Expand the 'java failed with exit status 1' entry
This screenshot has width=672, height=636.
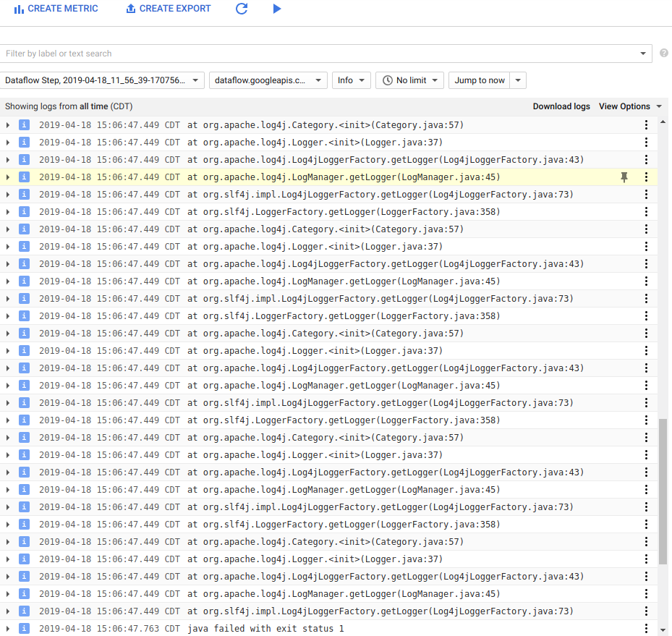click(8, 629)
